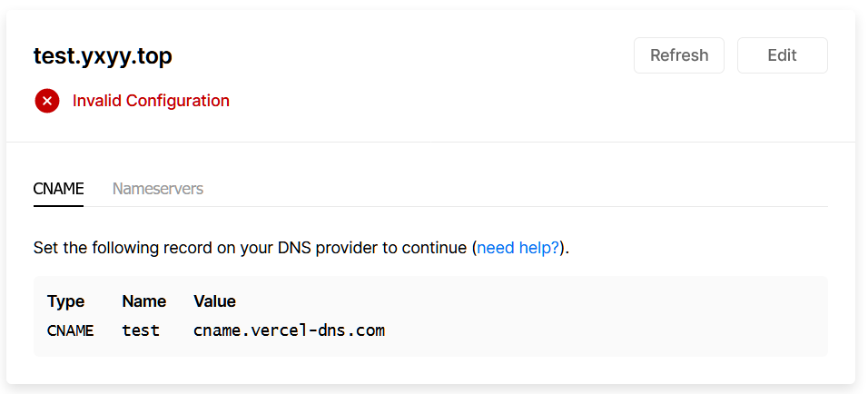Click the red error X icon

(x=47, y=101)
